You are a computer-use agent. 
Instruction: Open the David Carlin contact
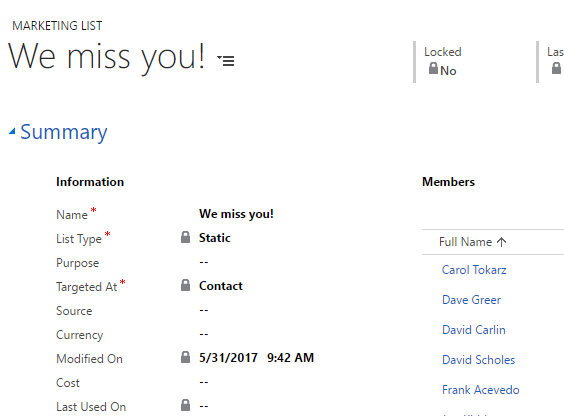coord(474,330)
